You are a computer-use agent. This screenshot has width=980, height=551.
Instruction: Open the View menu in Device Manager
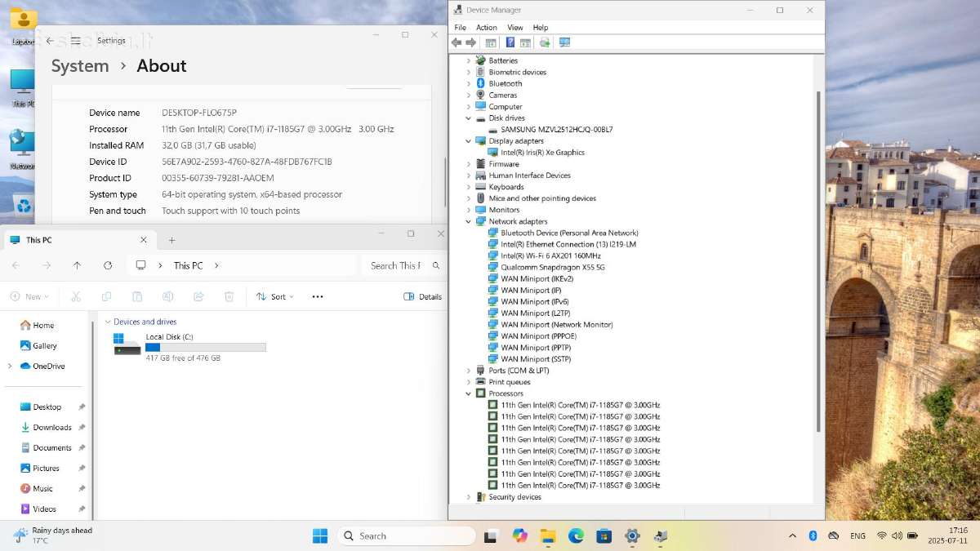tap(515, 27)
